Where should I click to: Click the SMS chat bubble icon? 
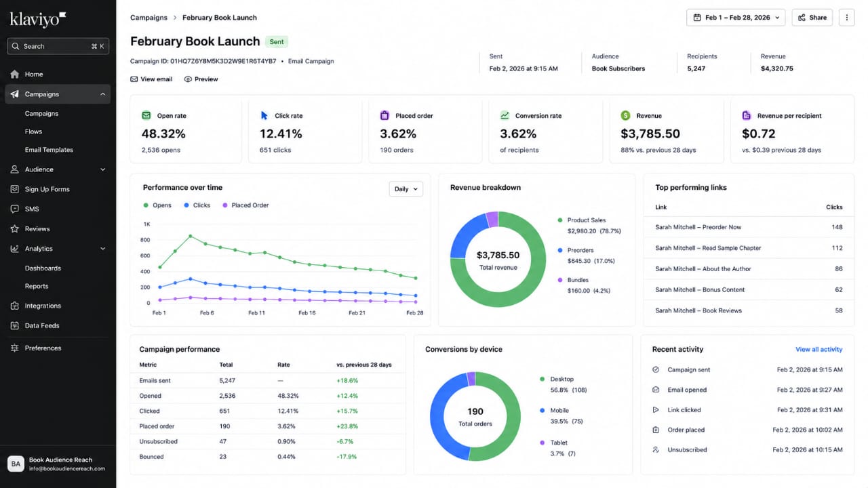(x=14, y=209)
